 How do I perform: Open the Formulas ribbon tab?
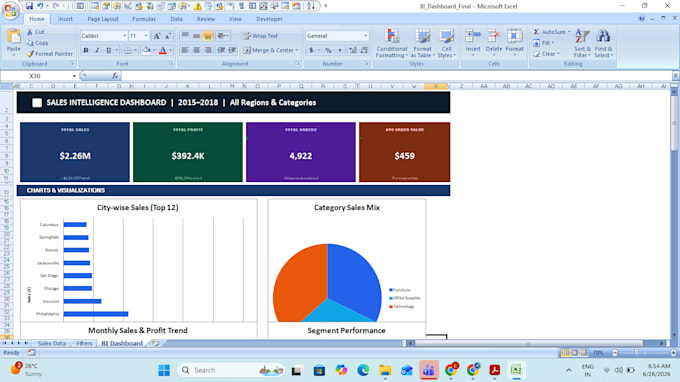pos(144,19)
